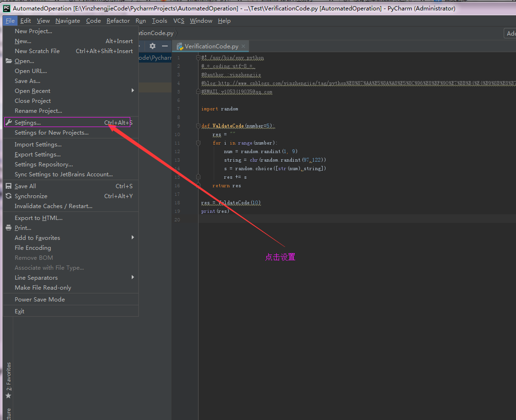Click the hide (minus) icon in the Project panel
Viewport: 516px width, 420px height.
point(165,46)
